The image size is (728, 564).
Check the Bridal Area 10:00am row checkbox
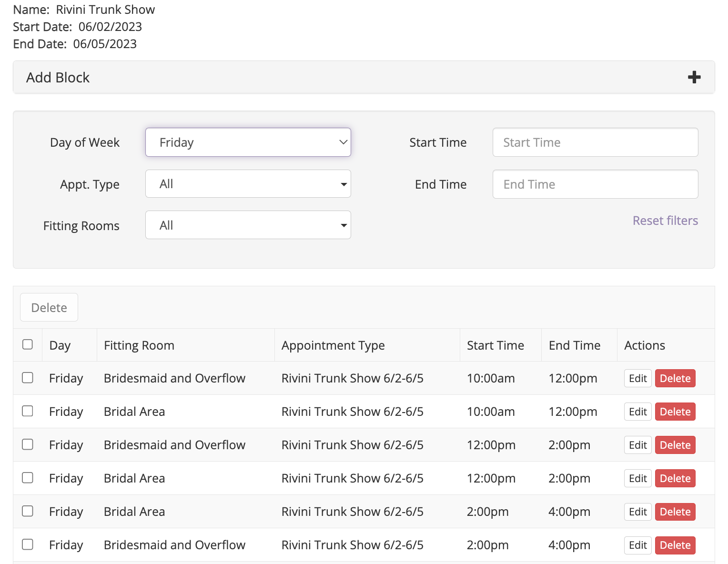[x=28, y=411]
